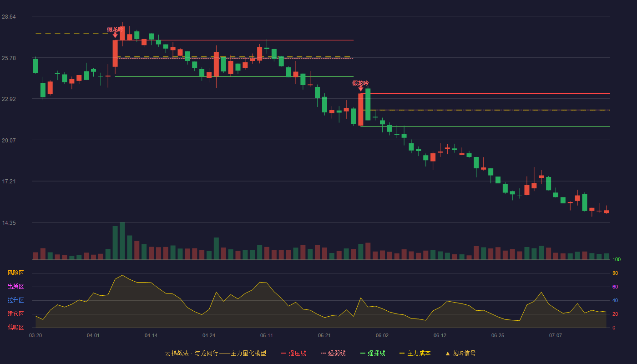Click the tallest volume bar after 04-01
This screenshot has height=364, width=637.
(122, 241)
